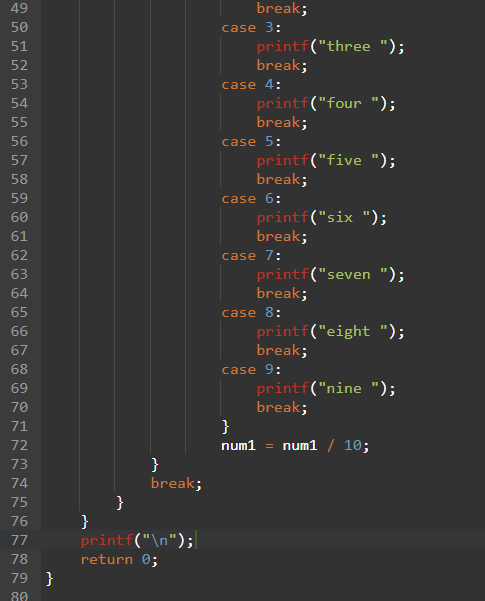Screen dimensions: 485x601
Task: Click 'case 7:' label
Action: [251, 255]
